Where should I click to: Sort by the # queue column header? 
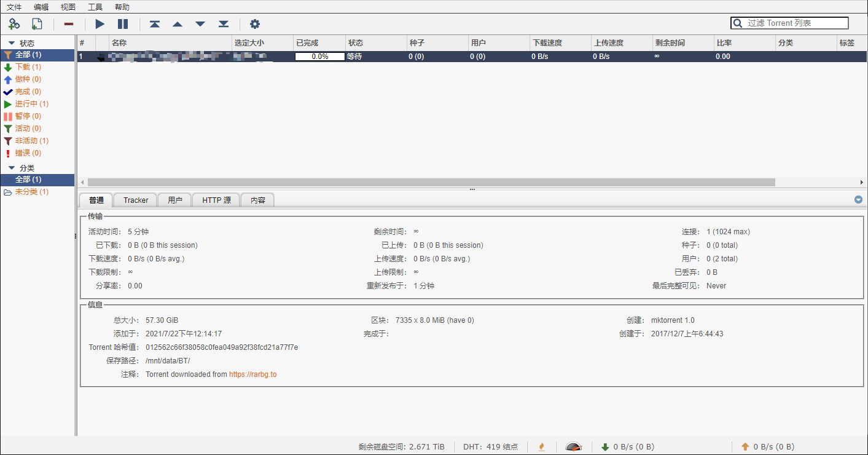point(86,43)
